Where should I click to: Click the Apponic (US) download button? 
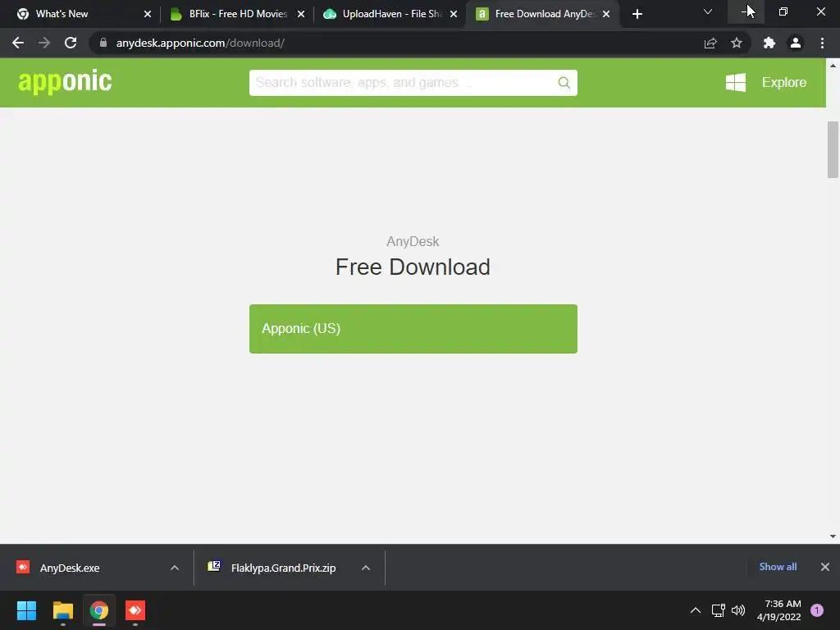click(413, 329)
